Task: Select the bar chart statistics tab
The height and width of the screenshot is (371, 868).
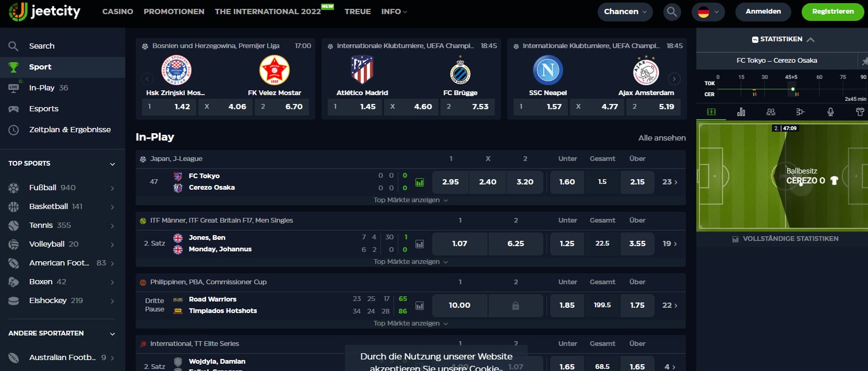Action: 741,112
